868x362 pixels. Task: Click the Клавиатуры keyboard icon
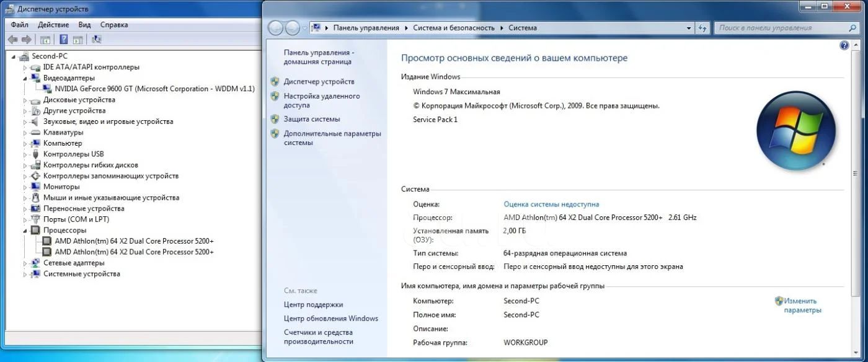35,132
